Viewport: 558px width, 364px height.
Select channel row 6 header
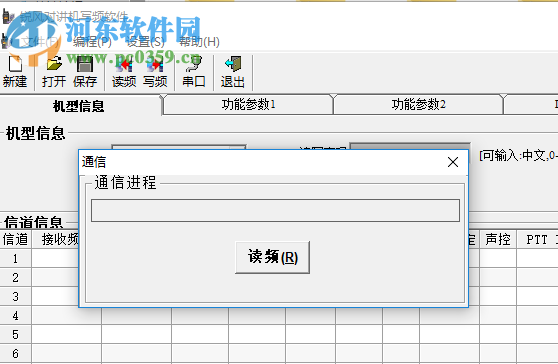tap(15, 354)
